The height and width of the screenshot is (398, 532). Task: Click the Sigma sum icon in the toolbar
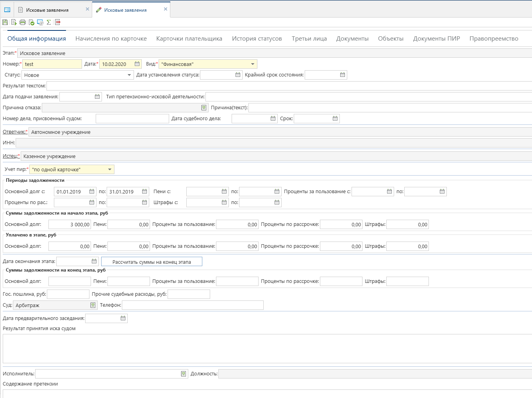click(48, 22)
